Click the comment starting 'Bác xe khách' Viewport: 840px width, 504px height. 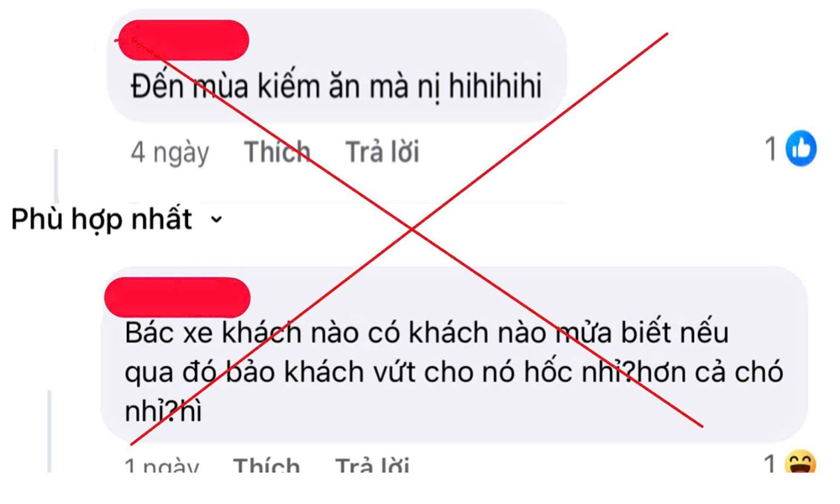pyautogui.click(x=454, y=354)
